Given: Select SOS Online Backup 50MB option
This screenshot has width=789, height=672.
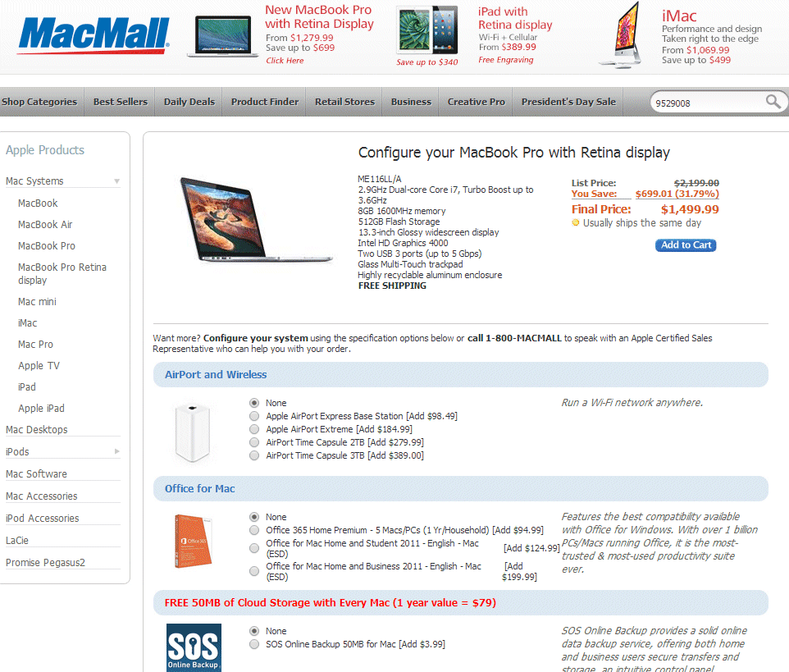Looking at the screenshot, I should pyautogui.click(x=254, y=644).
